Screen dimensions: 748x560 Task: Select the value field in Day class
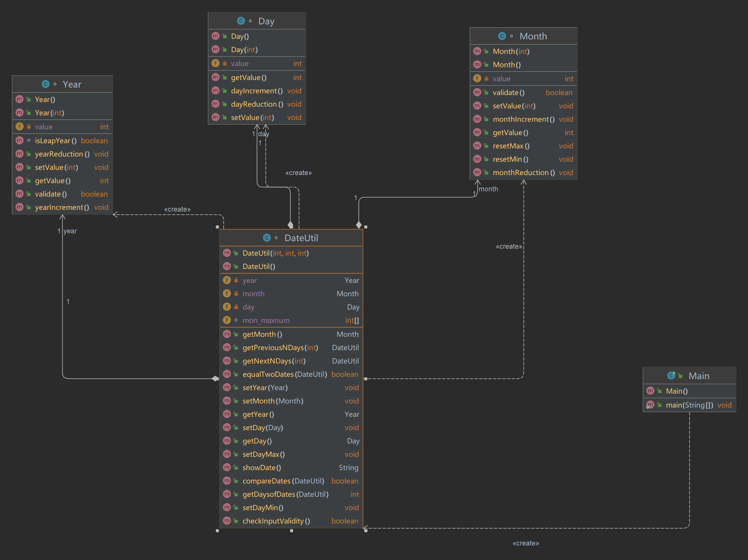coord(239,63)
